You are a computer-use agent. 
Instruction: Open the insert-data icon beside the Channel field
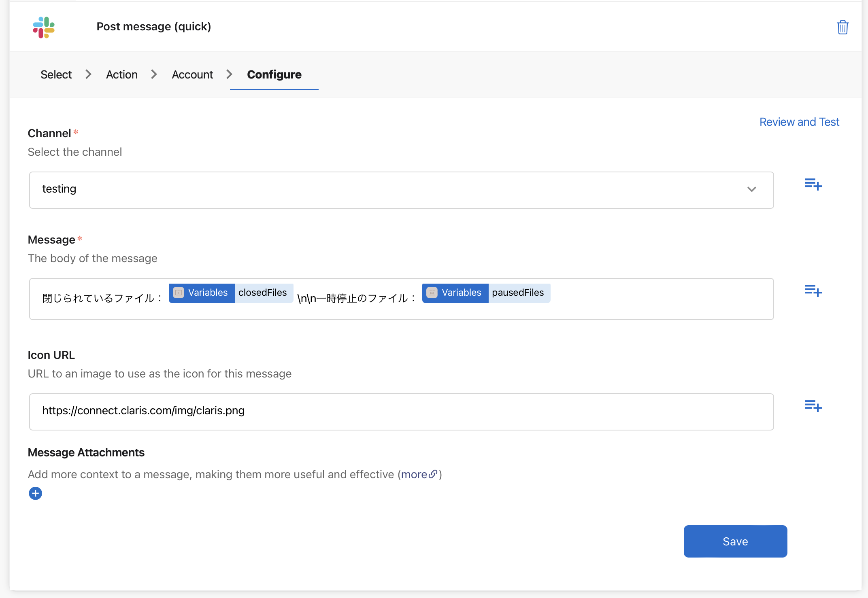(813, 184)
